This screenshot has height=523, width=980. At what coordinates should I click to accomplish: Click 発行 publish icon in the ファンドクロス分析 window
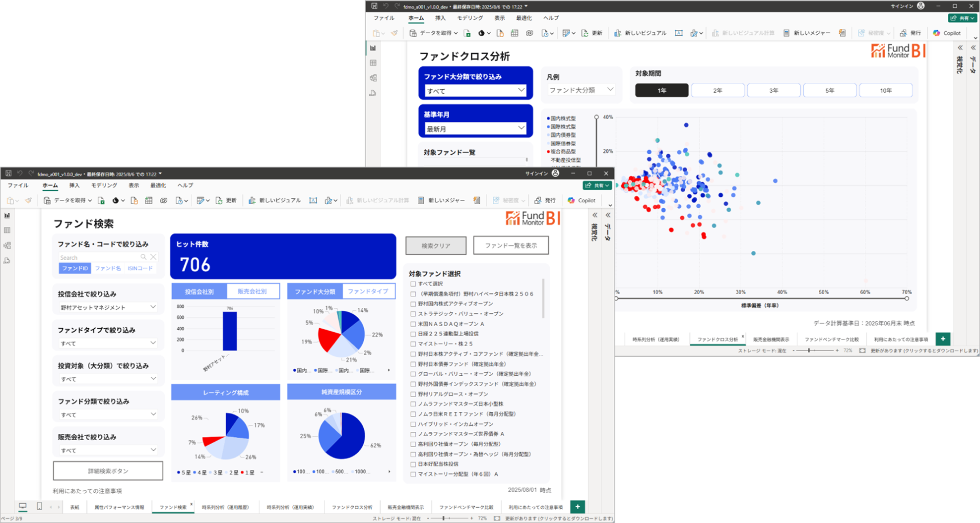pos(911,33)
